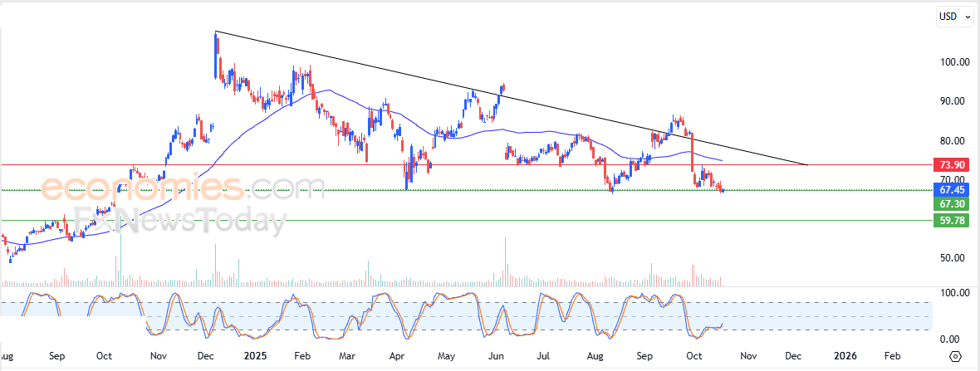Click the red 73.90 price label
Viewport: 980px width, 371px height.
[951, 165]
